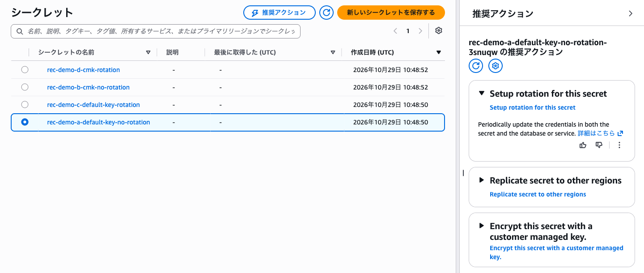644x273 pixels.
Task: Click the refresh icon beside 推奨アクション button
Action: point(326,13)
